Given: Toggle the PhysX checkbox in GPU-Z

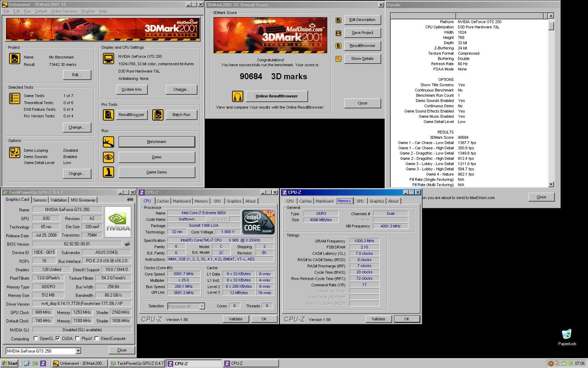Looking at the screenshot, I should pyautogui.click(x=78, y=338).
